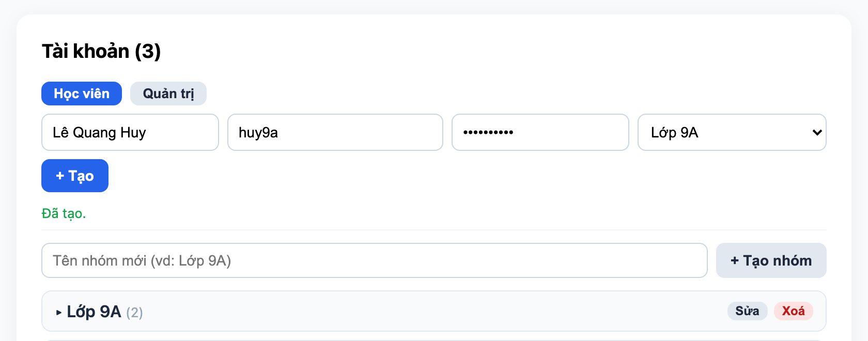Screen dimensions: 868x341
Task: Click the plus sign in the blue Tạo button
Action: (x=60, y=176)
